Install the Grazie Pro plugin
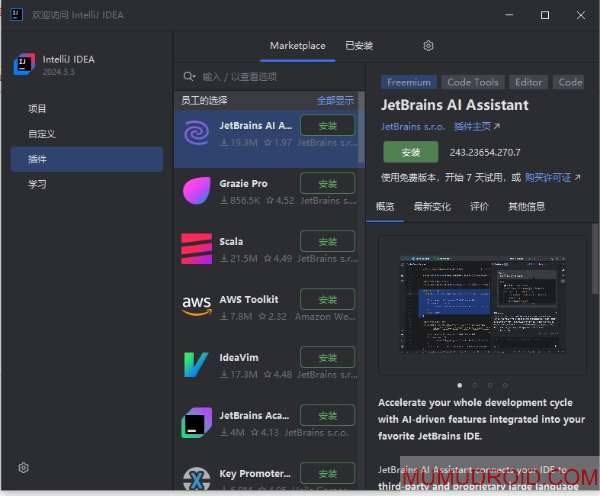 (x=328, y=184)
